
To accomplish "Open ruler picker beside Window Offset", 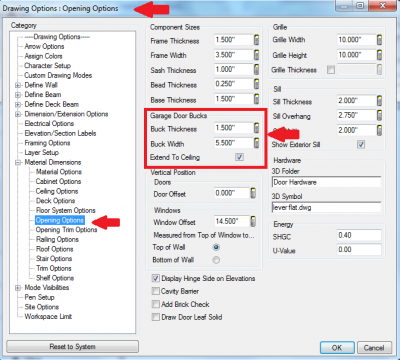I will (x=253, y=221).
